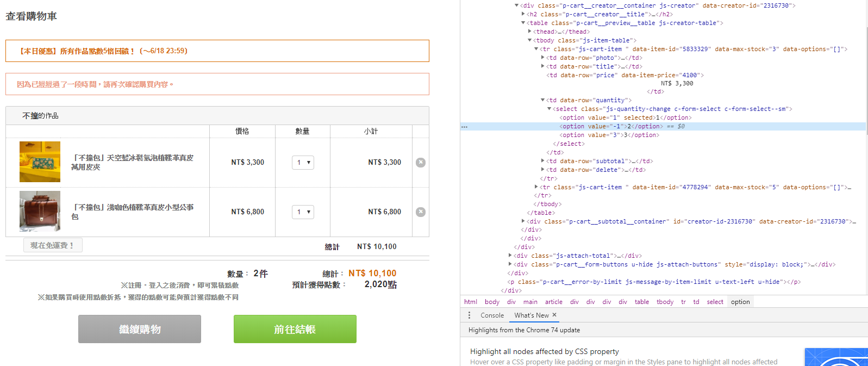This screenshot has height=366, width=868.
Task: Collapse the td data-row="quantity" node
Action: [x=543, y=100]
